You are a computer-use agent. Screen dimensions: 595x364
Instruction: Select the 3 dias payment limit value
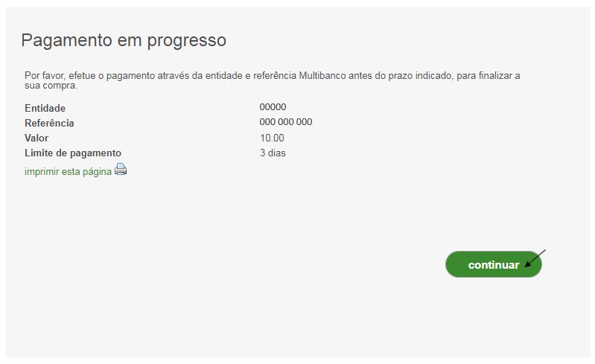[x=273, y=153]
